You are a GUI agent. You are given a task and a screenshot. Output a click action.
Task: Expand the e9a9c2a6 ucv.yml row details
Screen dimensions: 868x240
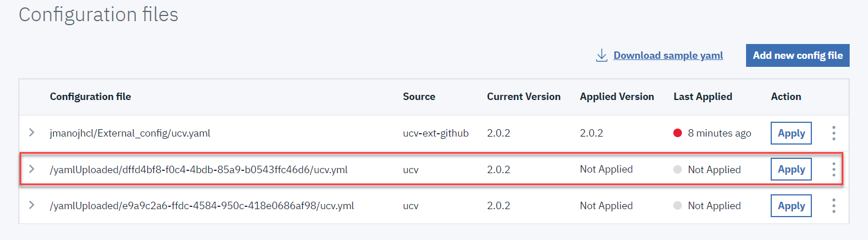(x=32, y=205)
